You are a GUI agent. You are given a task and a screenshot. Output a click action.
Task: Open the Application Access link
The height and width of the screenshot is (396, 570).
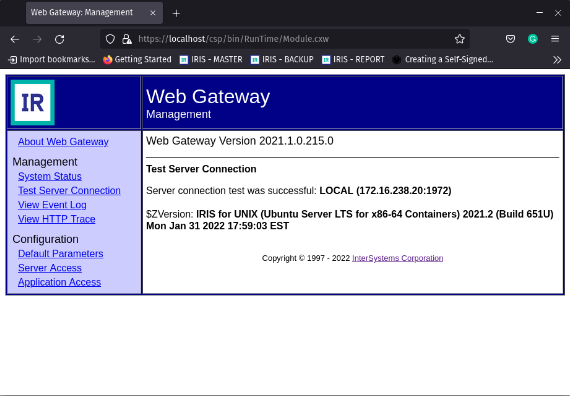pos(59,282)
